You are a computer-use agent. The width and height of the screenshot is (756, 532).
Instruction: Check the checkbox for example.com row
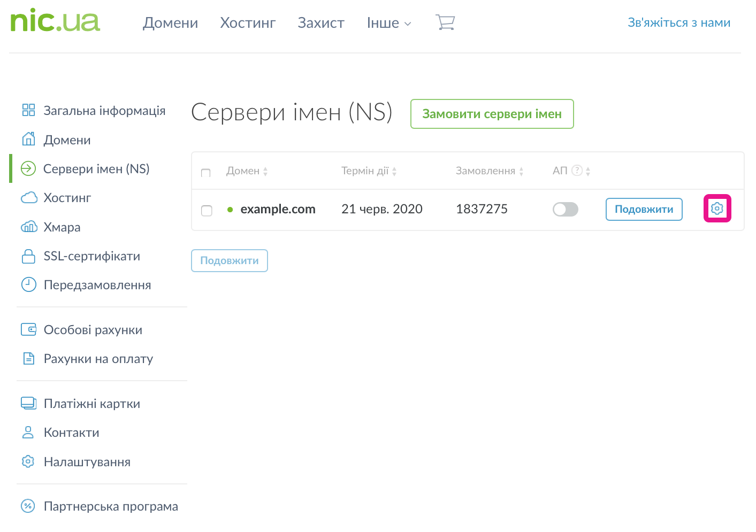click(207, 210)
